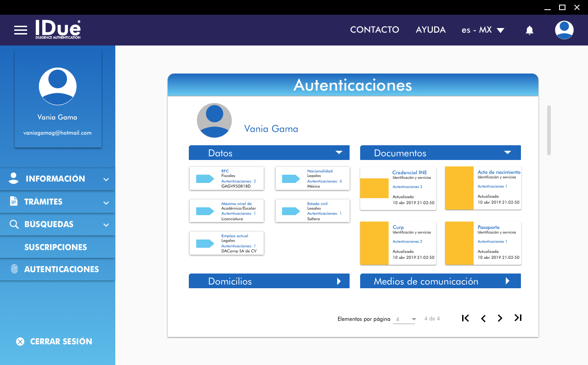Collapse the Documentos section
This screenshot has height=365, width=588.
pos(508,153)
